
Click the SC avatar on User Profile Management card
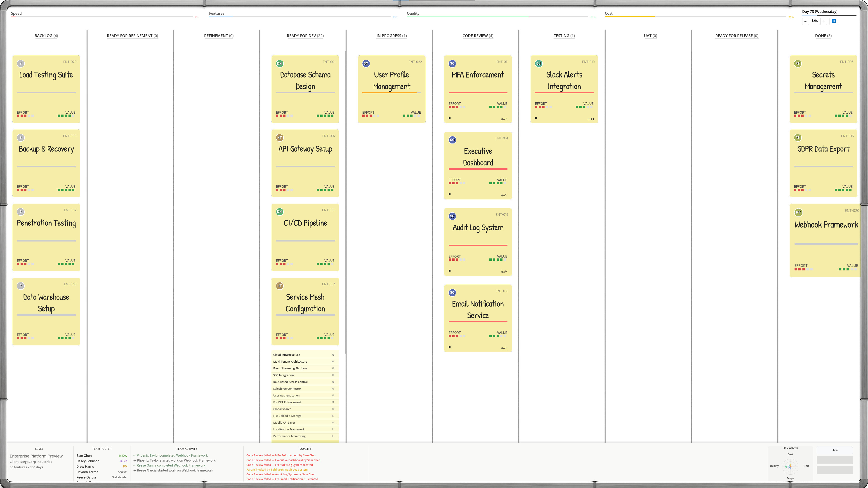(x=366, y=64)
